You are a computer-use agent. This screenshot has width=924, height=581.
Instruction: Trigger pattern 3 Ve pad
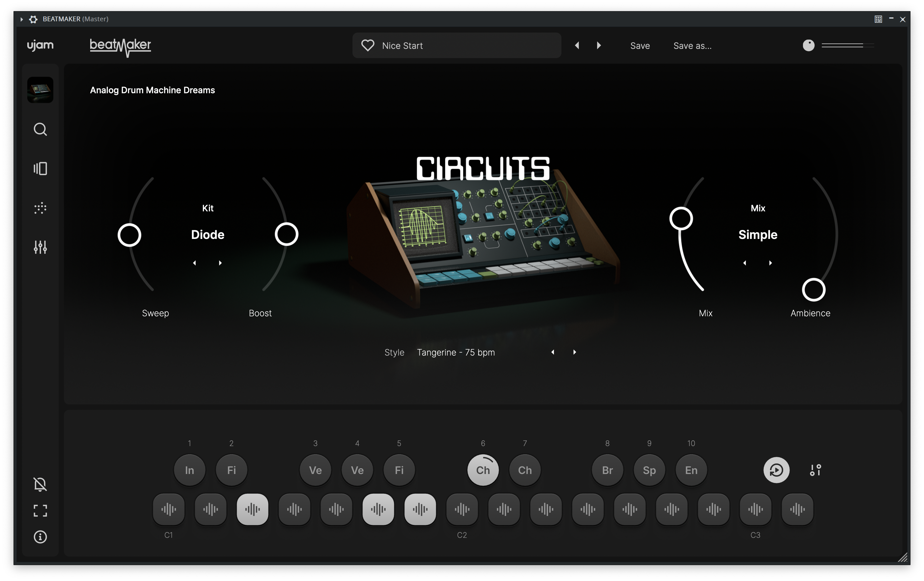pos(315,470)
